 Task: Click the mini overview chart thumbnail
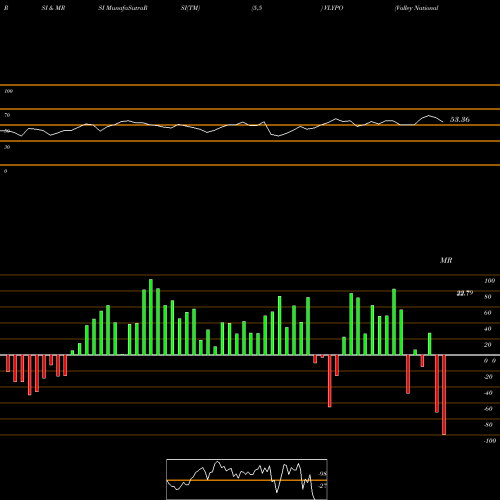click(247, 479)
